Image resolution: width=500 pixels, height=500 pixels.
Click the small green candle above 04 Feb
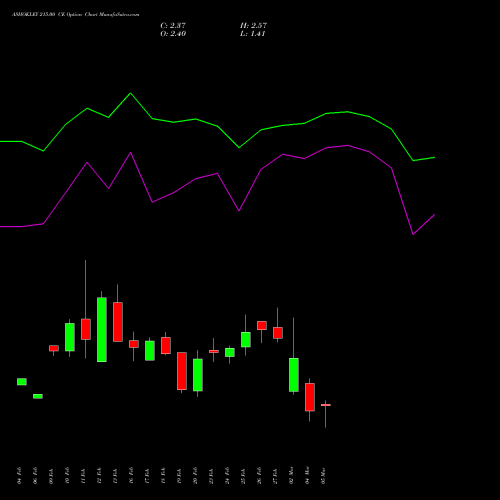point(22,382)
